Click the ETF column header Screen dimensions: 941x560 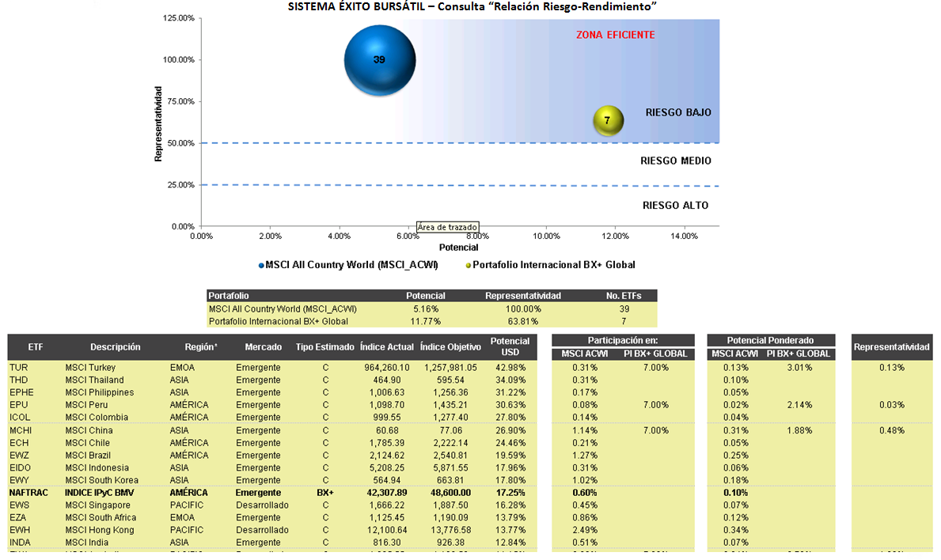[36, 346]
